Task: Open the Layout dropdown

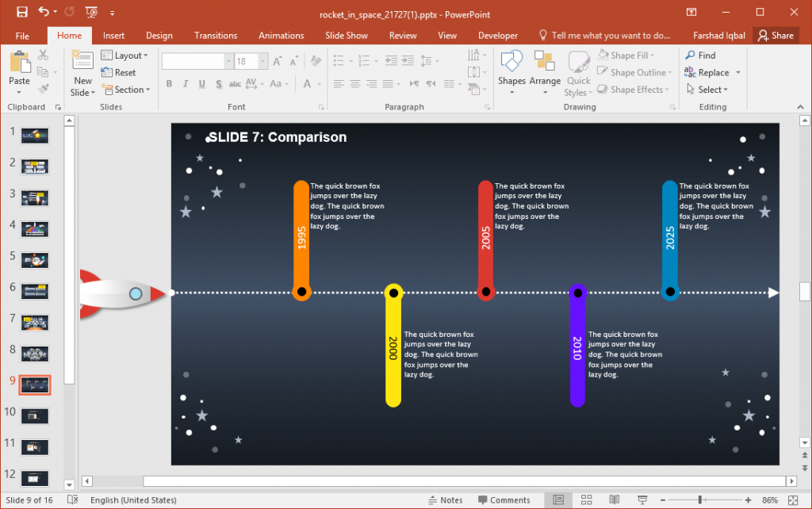Action: [125, 55]
